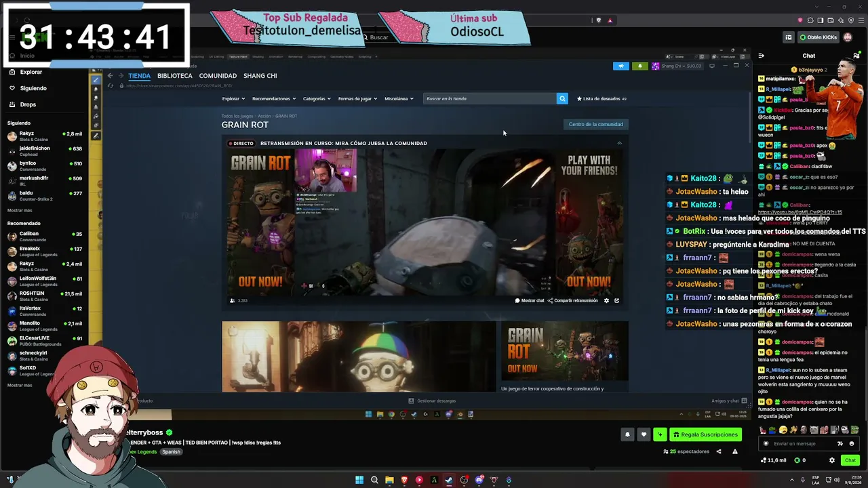868x488 pixels.
Task: Click Amigos y chat in Steam
Action: 728,401
